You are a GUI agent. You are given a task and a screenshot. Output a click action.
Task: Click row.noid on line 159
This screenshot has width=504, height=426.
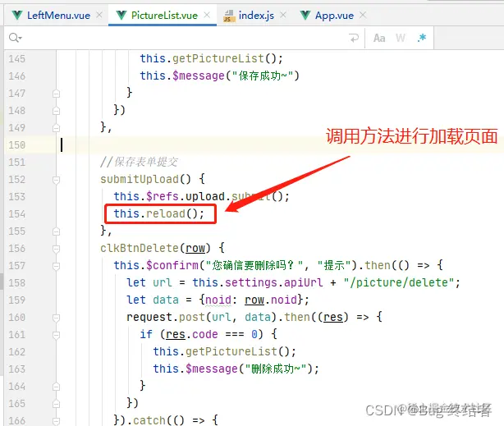[271, 300]
